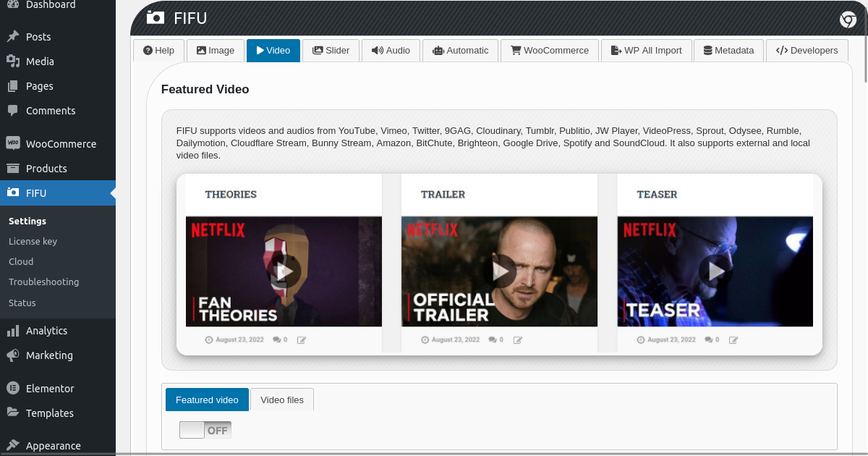The height and width of the screenshot is (456, 868).
Task: Open Status in FIFU submenu
Action: (x=22, y=303)
